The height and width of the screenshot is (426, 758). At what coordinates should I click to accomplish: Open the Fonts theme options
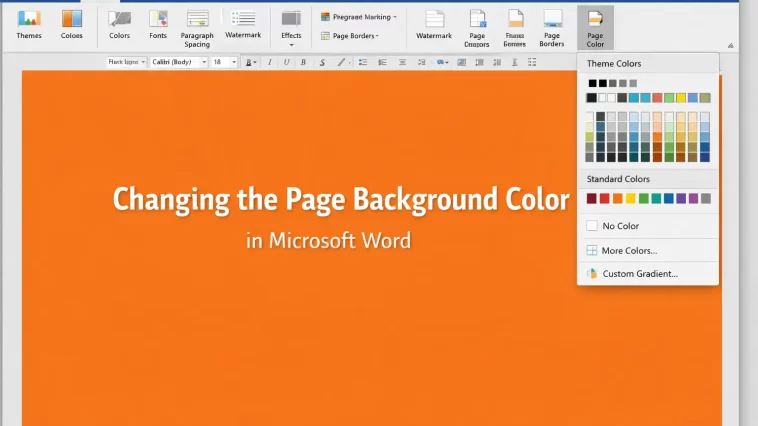158,25
